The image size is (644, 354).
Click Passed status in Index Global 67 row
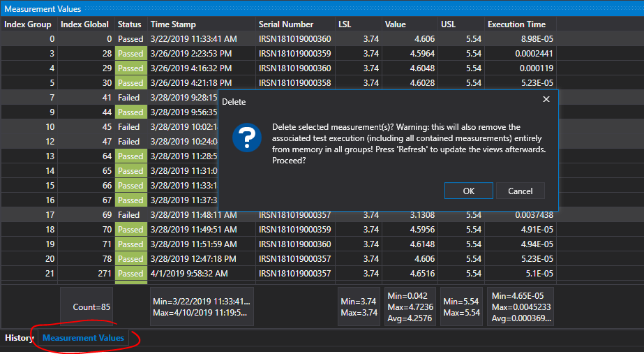[x=131, y=200]
